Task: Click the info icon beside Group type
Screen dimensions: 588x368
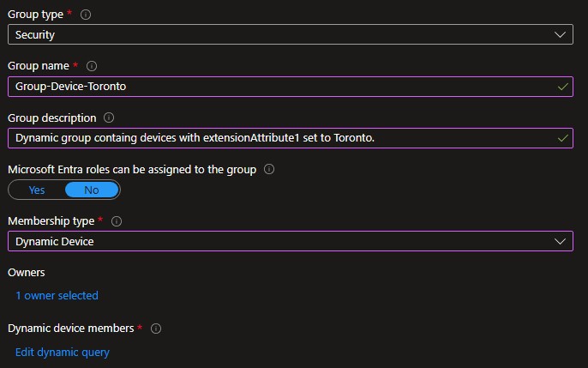Action: click(87, 14)
